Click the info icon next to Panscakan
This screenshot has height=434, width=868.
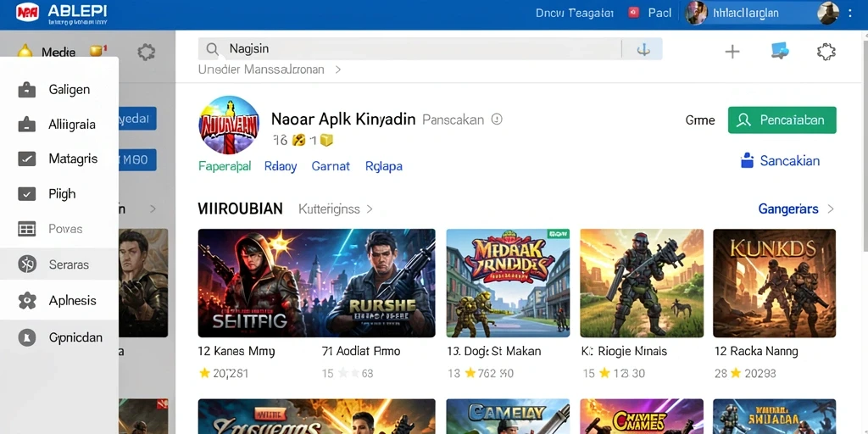tap(497, 119)
